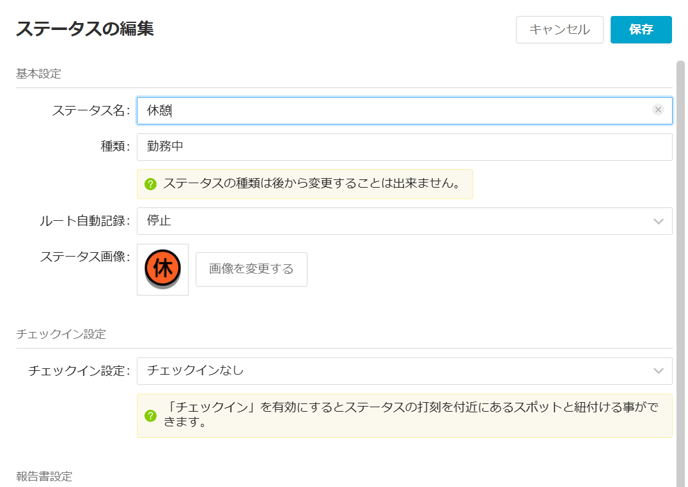Expand the ルート自動記録 dropdown arrow
Screen dimensions: 688x487
[658, 221]
